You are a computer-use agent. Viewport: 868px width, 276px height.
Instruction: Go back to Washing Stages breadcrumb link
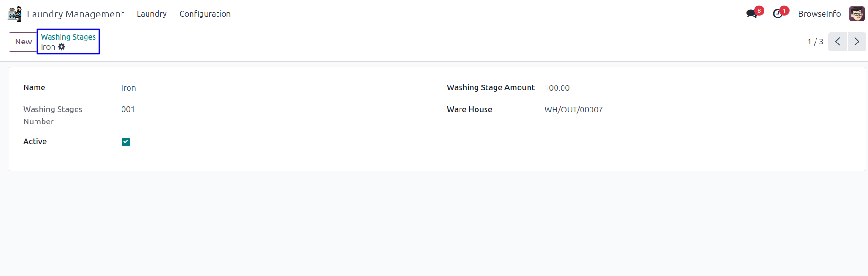coord(68,37)
